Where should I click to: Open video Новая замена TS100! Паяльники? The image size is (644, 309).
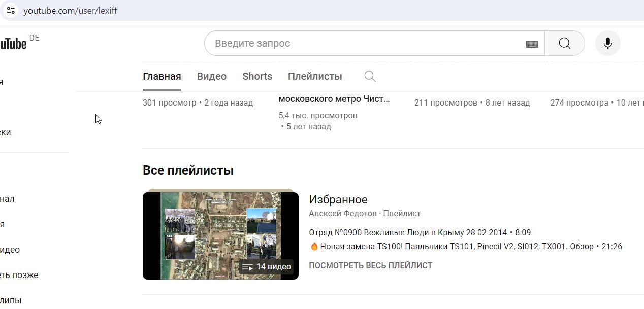pyautogui.click(x=465, y=246)
